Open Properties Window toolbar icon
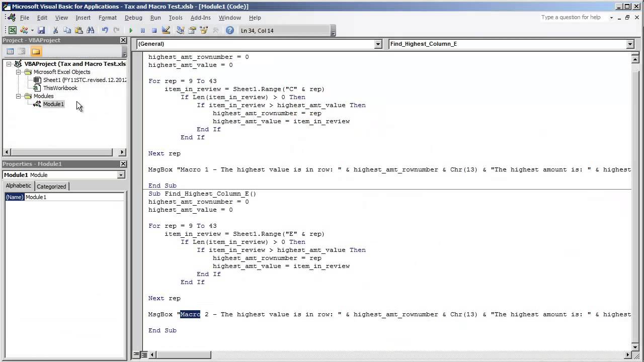The height and width of the screenshot is (362, 644). (192, 30)
